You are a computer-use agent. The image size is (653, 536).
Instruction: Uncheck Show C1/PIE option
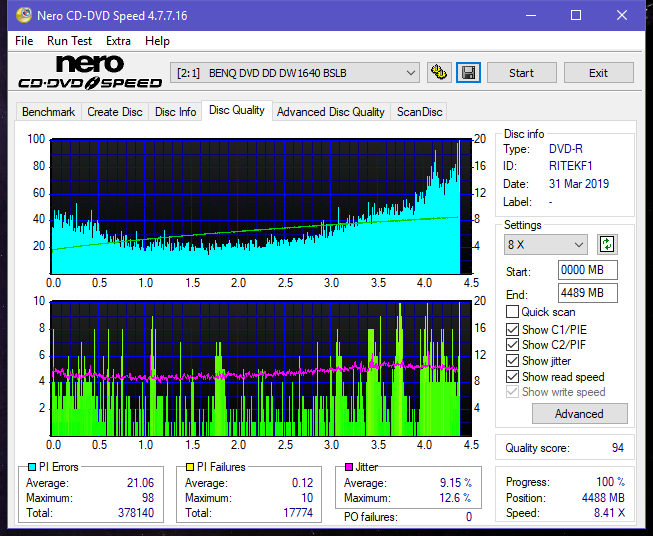[512, 329]
